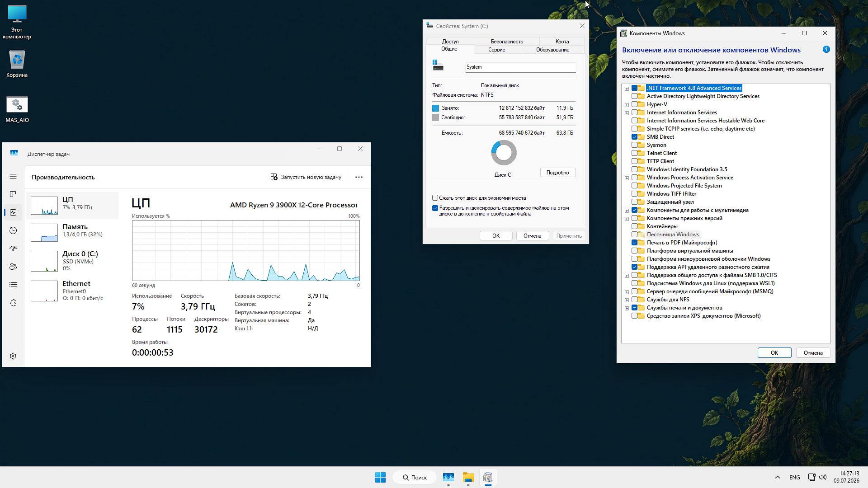The width and height of the screenshot is (868, 488).
Task: Open Processes page icon in Task Manager sidebar
Action: click(13, 194)
